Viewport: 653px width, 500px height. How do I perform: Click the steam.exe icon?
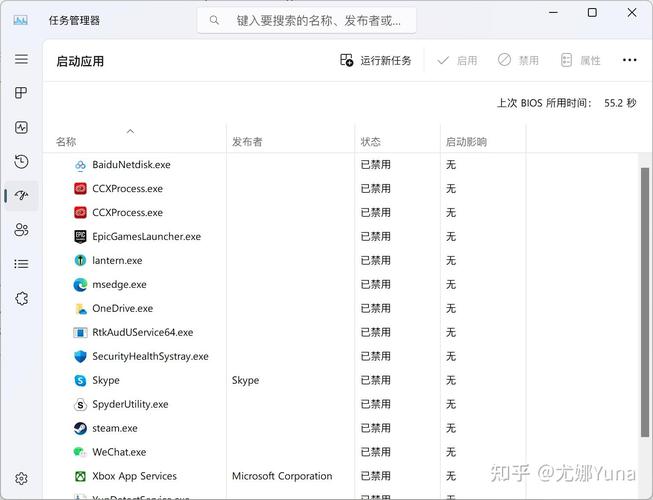coord(80,428)
